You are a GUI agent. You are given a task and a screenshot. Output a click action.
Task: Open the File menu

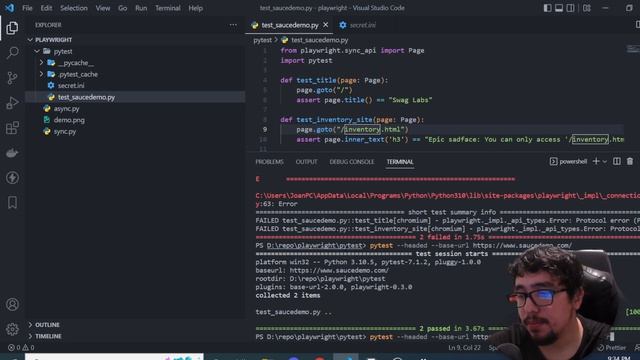(27, 8)
